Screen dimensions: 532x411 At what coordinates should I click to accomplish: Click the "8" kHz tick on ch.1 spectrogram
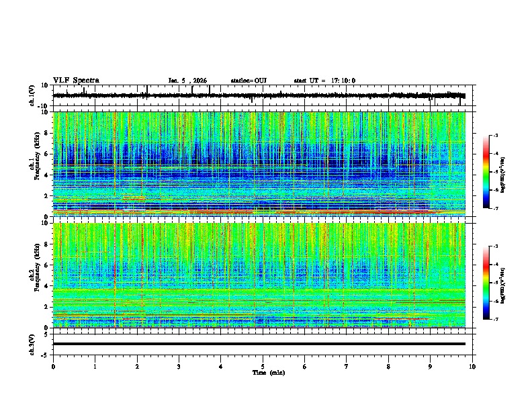(47, 133)
